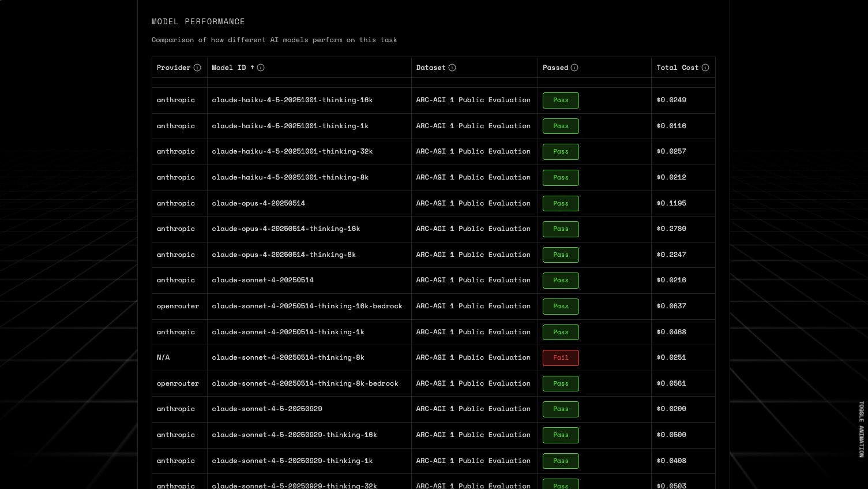Click the Dataset column info icon

click(x=452, y=68)
